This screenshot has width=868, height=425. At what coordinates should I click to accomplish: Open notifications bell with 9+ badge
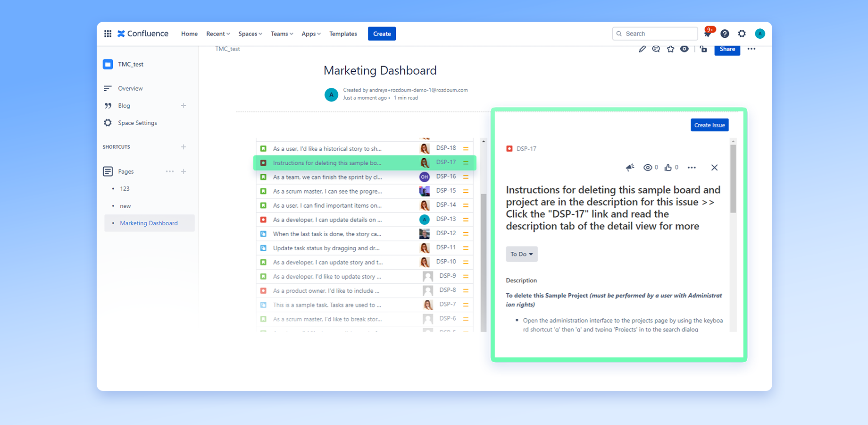(708, 34)
